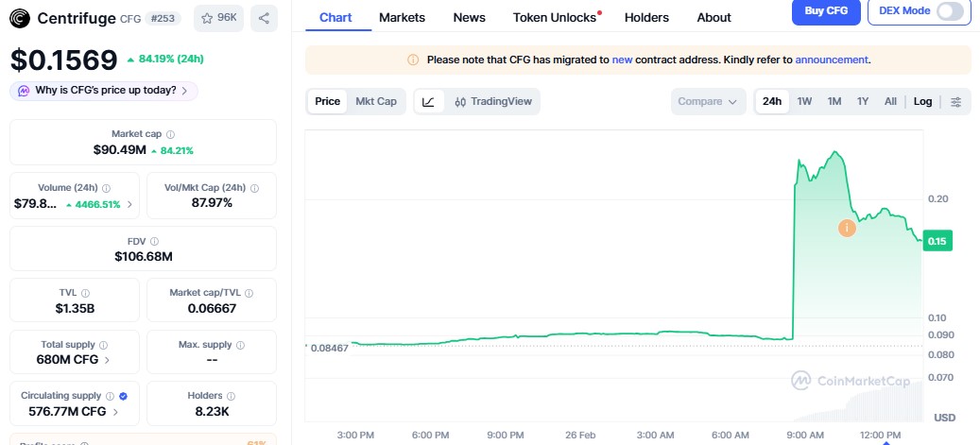Click the 0.15 current price tag
Image resolution: width=980 pixels, height=445 pixels.
[937, 241]
